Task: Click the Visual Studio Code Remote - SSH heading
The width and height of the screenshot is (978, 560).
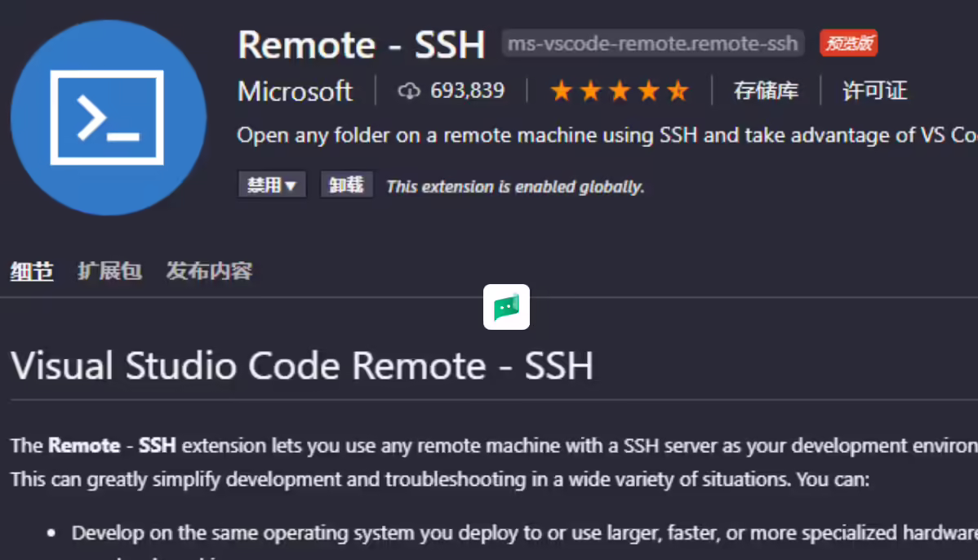Action: click(302, 366)
